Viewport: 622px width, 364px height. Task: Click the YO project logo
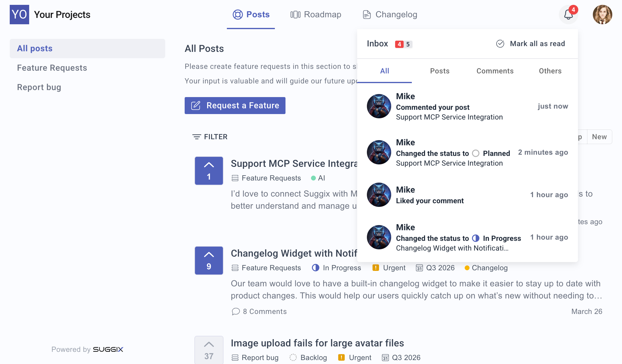(x=19, y=15)
